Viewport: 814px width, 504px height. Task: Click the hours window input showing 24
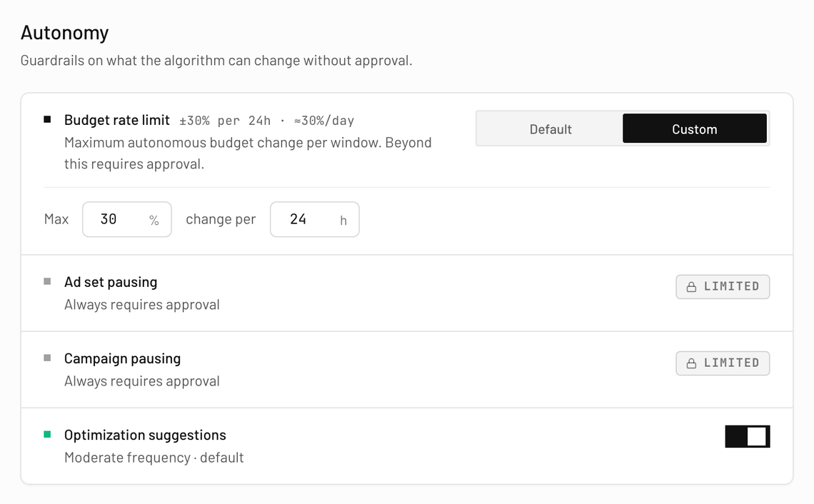click(315, 220)
